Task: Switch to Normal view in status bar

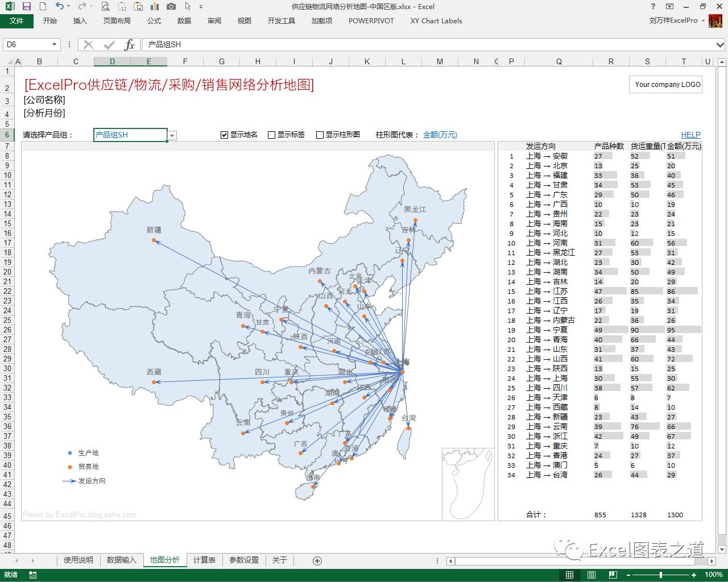Action: [569, 575]
